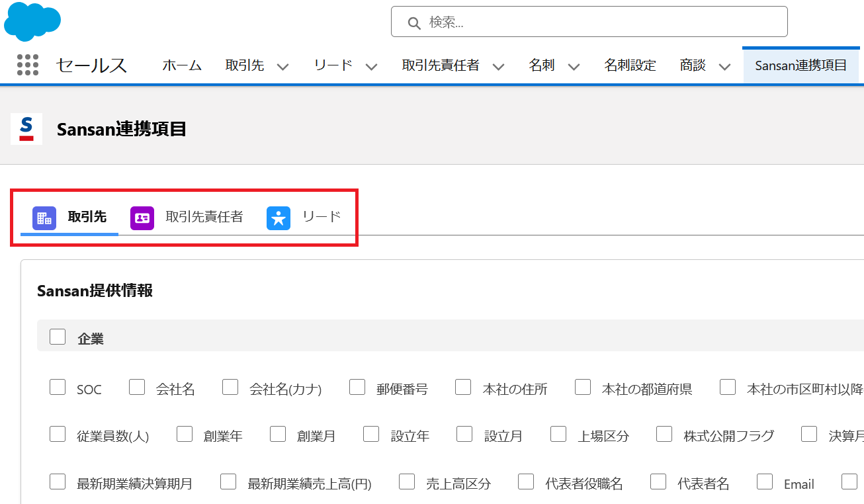Focus the 検索 search field
Image resolution: width=864 pixels, height=504 pixels.
589,22
